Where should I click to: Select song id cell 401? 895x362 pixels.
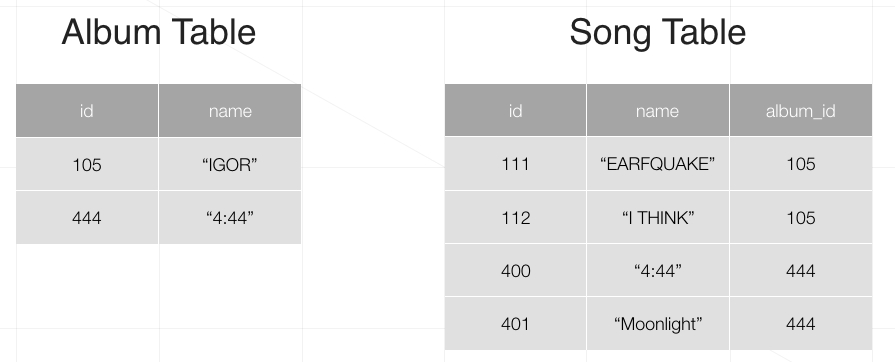515,324
